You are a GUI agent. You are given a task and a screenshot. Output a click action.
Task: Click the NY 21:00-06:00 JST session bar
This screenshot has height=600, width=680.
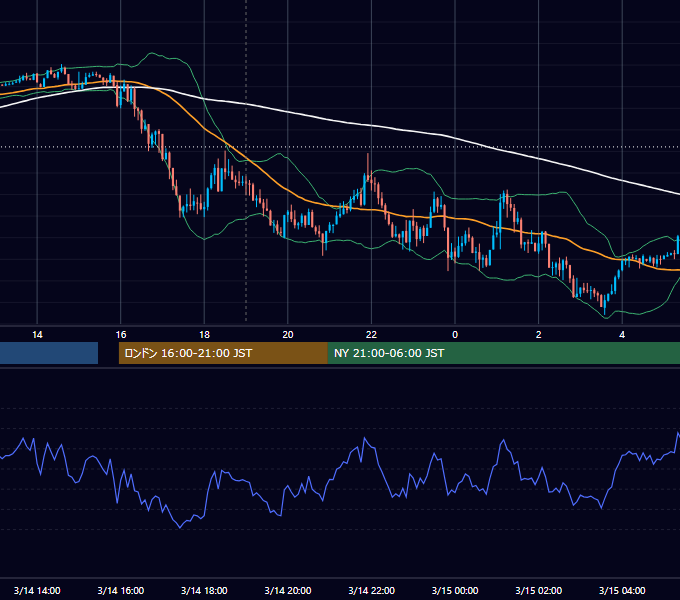pos(503,353)
